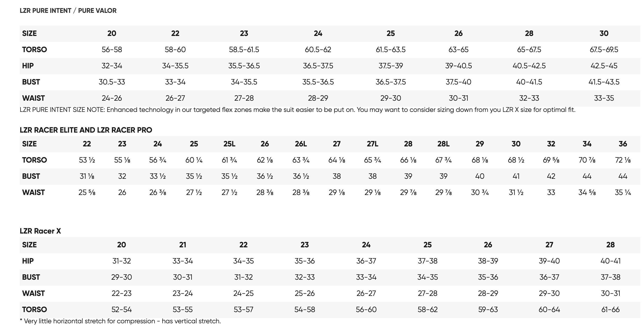Click the size 36 column header
The width and height of the screenshot is (644, 329).
623,144
